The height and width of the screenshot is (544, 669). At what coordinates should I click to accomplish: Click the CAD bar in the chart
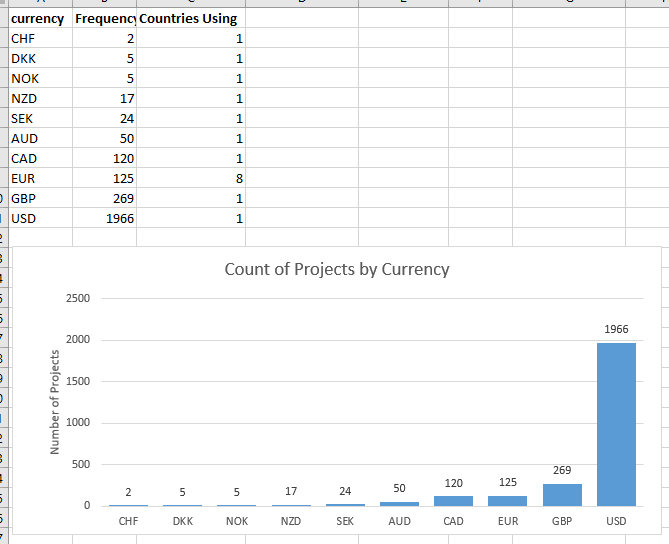(453, 500)
